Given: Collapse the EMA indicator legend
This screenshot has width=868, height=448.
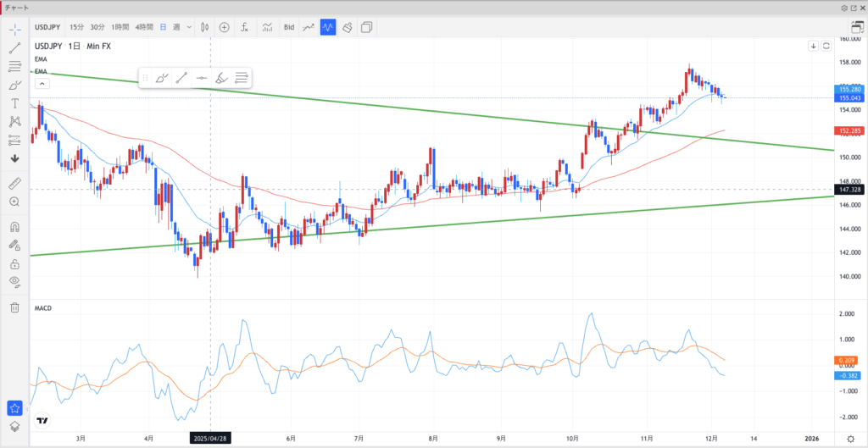Looking at the screenshot, I should pos(41,83).
